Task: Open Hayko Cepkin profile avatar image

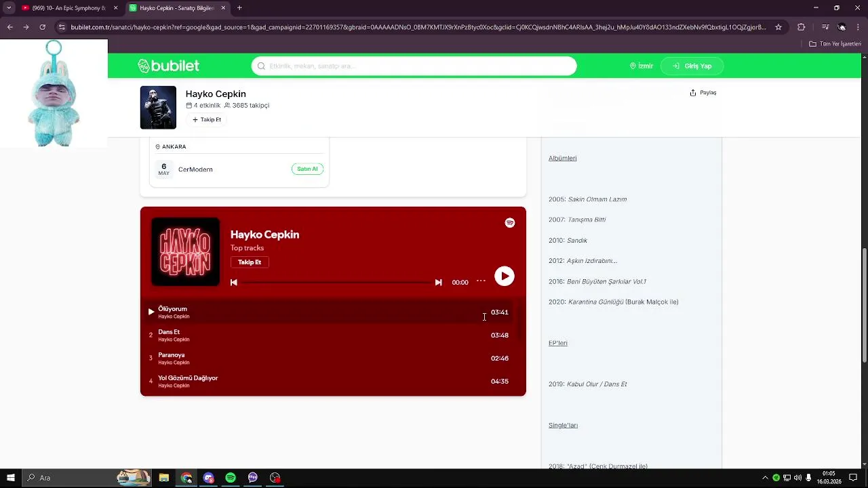Action: pyautogui.click(x=158, y=107)
